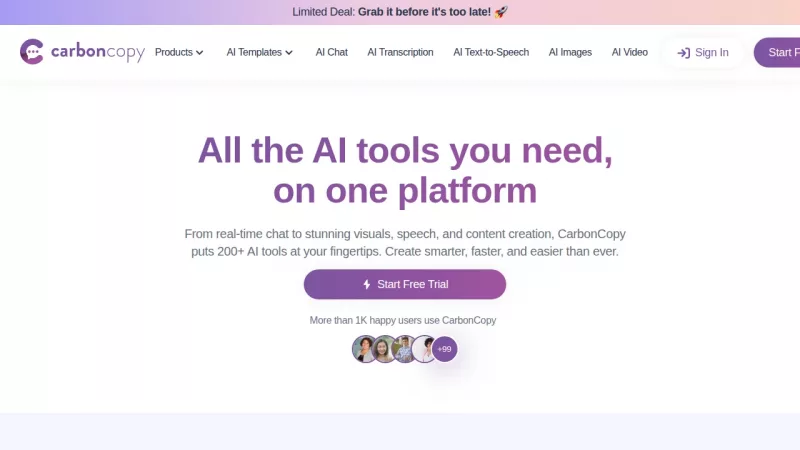Click the +99 users badge

[x=444, y=349]
